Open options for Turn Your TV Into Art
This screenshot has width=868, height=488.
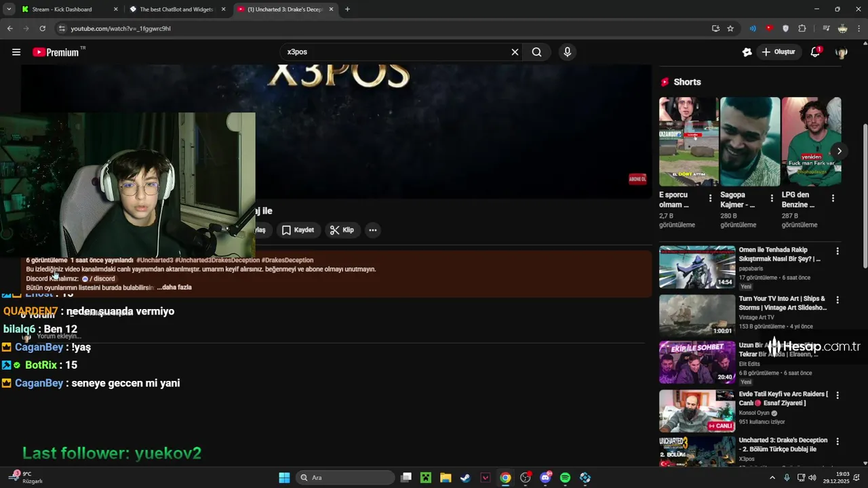click(x=837, y=300)
